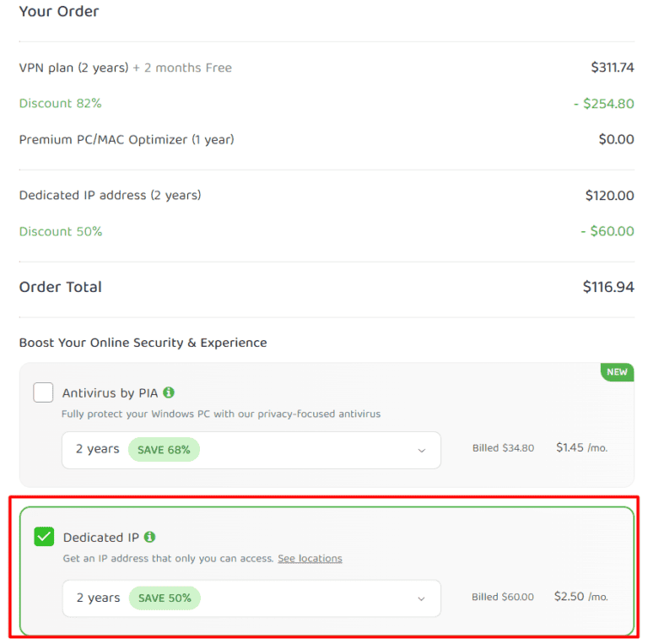Click the $2.50 /mo price
Image resolution: width=648 pixels, height=644 pixels.
click(x=580, y=597)
